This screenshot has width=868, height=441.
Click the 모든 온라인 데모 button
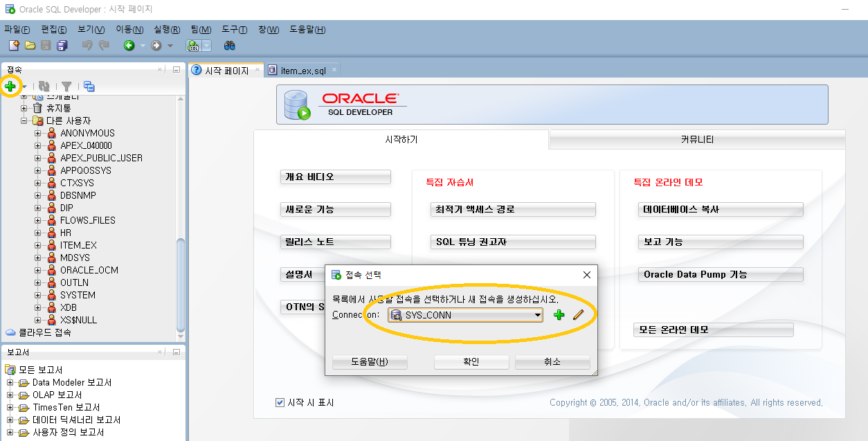click(x=714, y=330)
